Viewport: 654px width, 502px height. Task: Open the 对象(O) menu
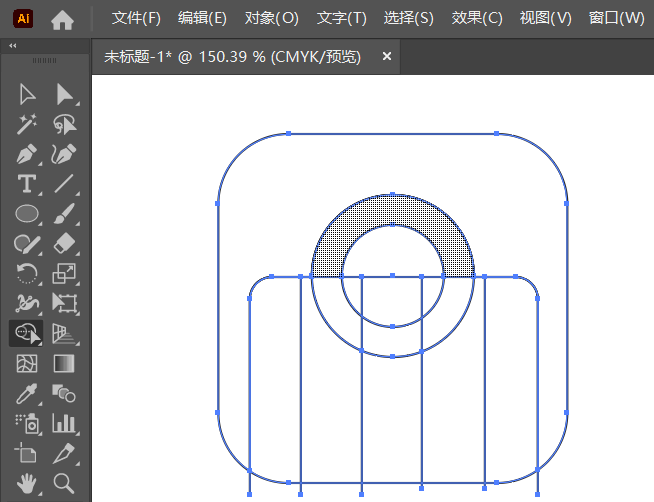pyautogui.click(x=272, y=18)
